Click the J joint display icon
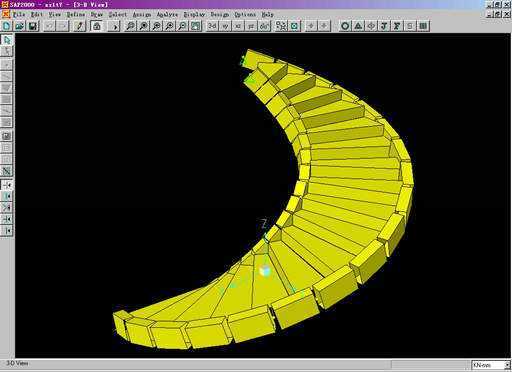 click(384, 26)
